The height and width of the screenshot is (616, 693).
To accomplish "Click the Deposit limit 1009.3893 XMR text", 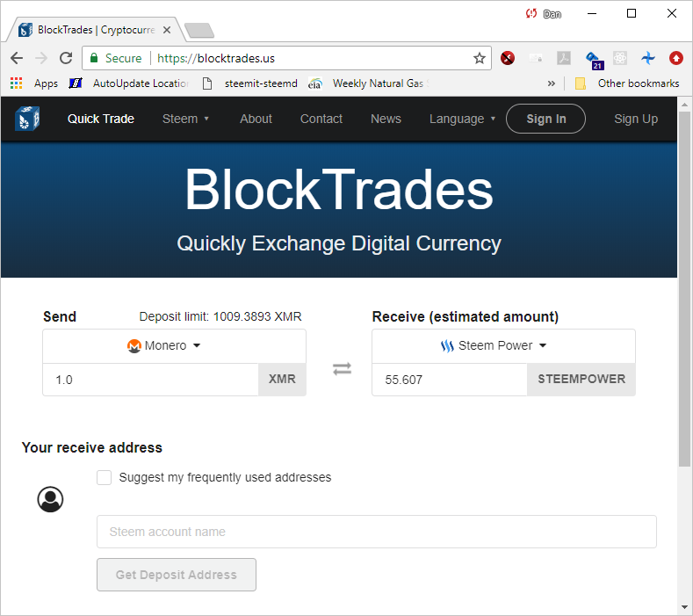I will click(220, 316).
